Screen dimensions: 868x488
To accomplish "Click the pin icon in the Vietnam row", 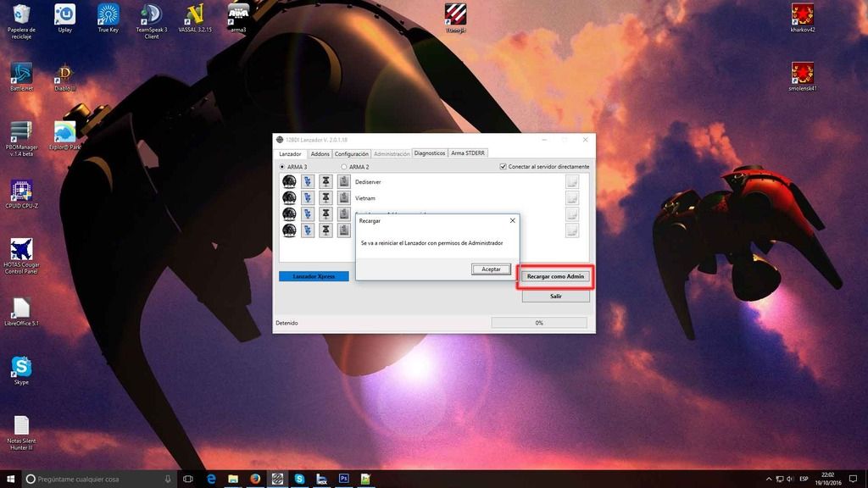I will 326,197.
